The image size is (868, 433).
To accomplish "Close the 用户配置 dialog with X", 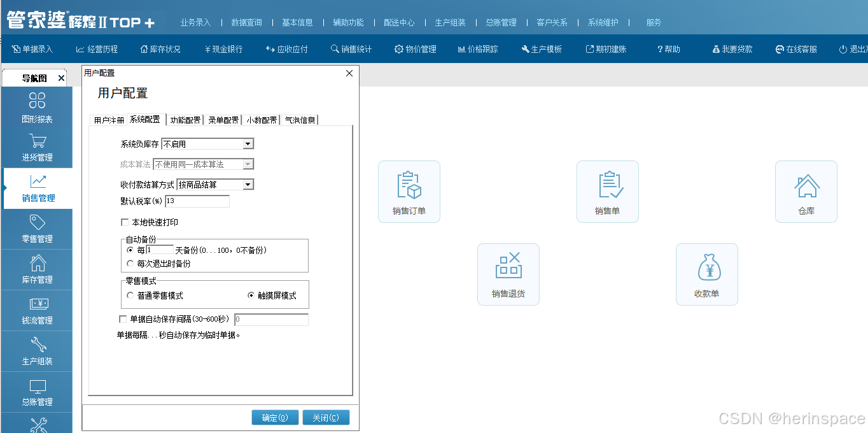I will coord(349,73).
